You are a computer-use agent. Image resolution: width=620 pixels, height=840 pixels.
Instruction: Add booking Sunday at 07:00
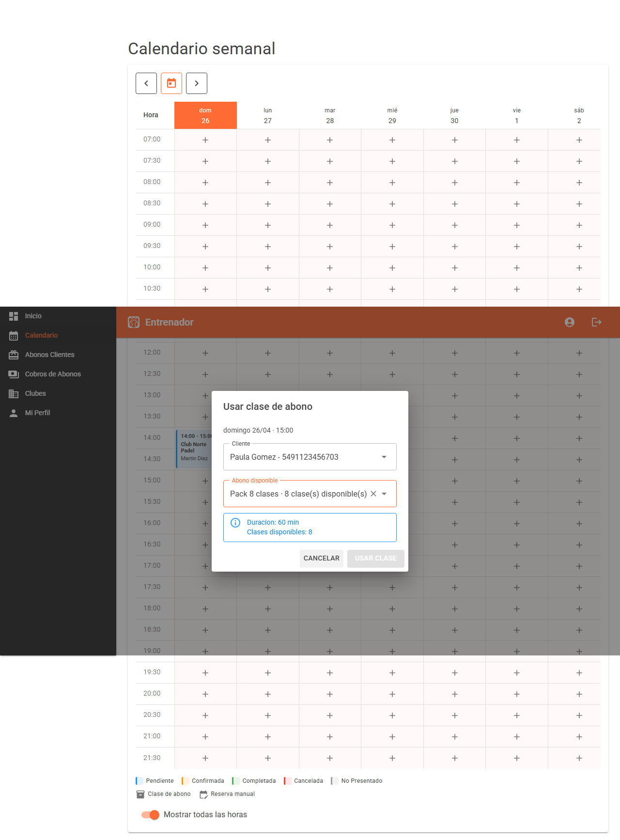tap(205, 140)
